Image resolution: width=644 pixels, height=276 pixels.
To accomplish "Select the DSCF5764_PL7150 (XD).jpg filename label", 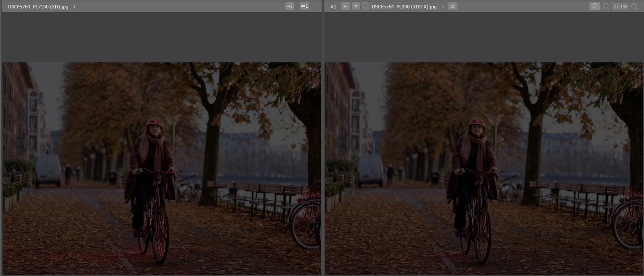I will click(38, 7).
